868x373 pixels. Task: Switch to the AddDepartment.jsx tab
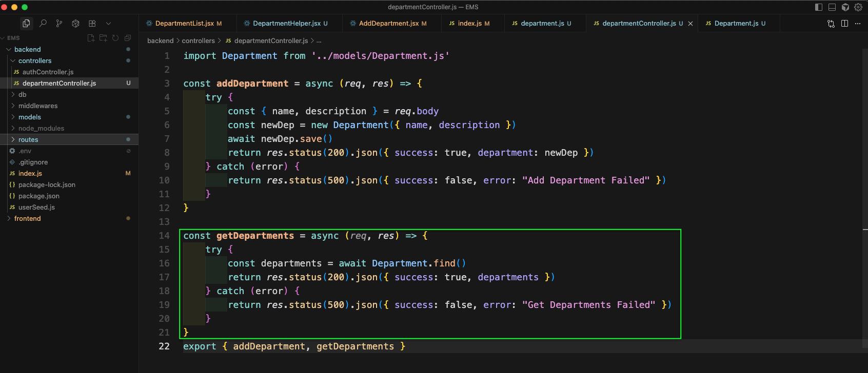pyautogui.click(x=388, y=24)
